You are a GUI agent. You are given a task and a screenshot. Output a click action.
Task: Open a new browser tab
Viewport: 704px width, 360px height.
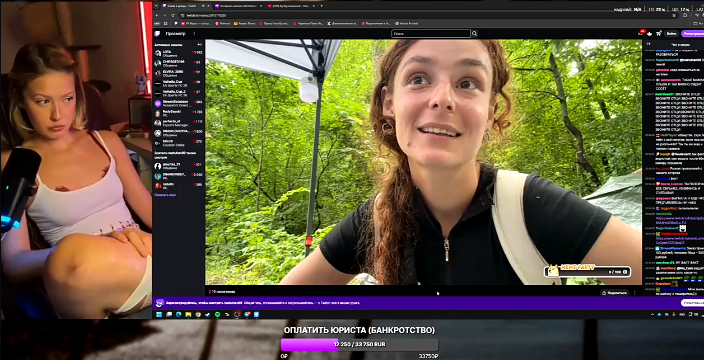(x=321, y=6)
